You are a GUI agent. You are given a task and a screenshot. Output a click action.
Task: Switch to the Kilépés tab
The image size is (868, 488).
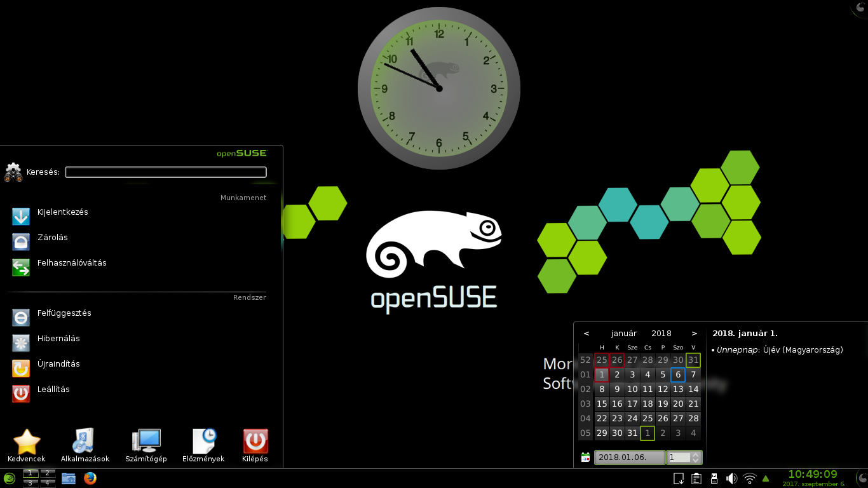click(255, 445)
